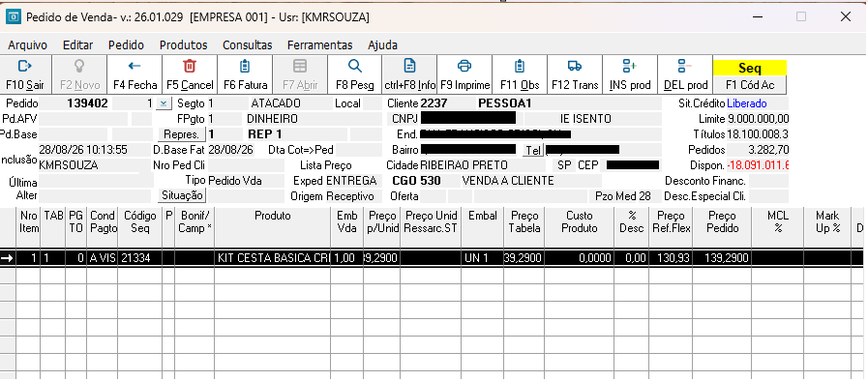Open the Arquivo menu
Screen dimensions: 868x381
(x=28, y=45)
